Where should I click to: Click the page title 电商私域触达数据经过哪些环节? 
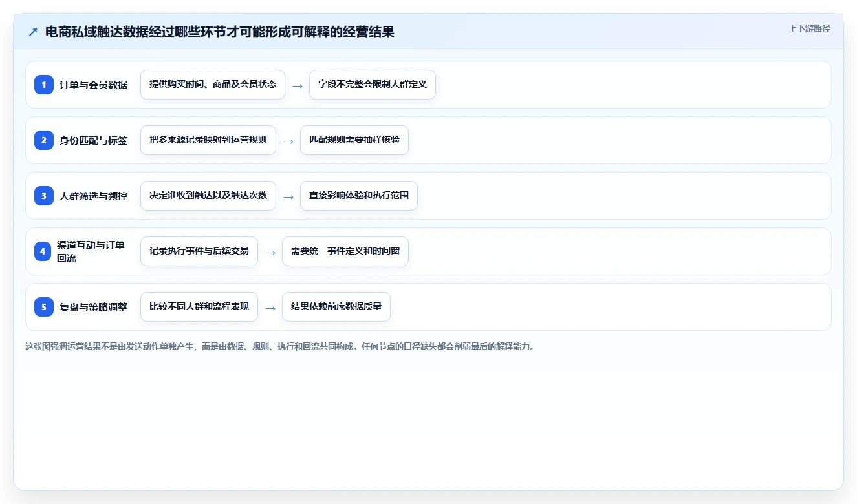point(220,32)
